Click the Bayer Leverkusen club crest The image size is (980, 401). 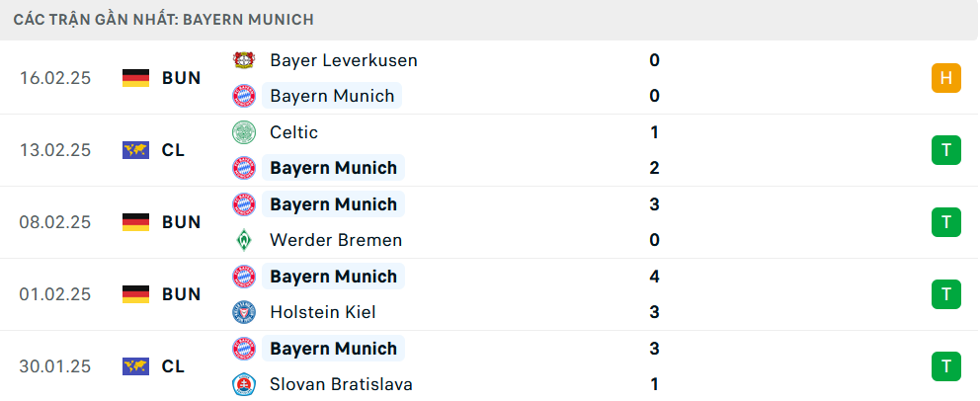pyautogui.click(x=243, y=60)
